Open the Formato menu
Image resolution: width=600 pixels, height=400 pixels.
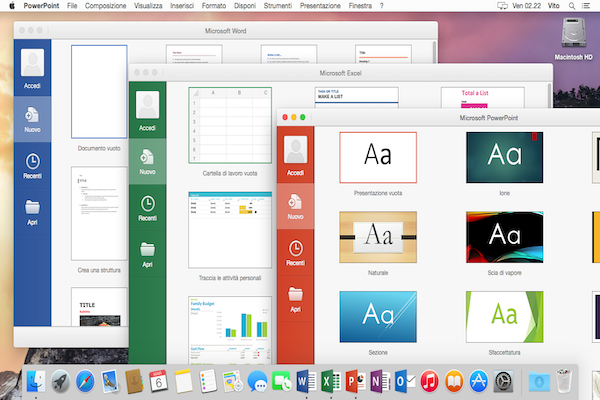(214, 6)
